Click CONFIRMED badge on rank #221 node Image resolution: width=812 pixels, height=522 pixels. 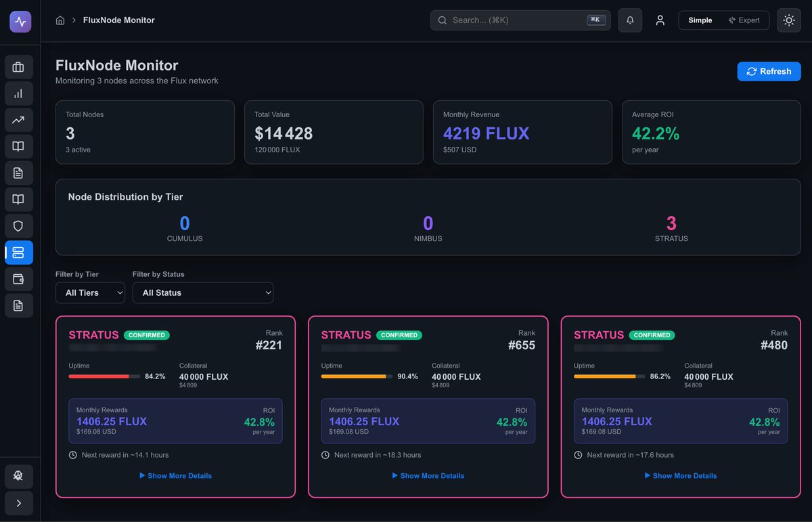click(x=147, y=335)
